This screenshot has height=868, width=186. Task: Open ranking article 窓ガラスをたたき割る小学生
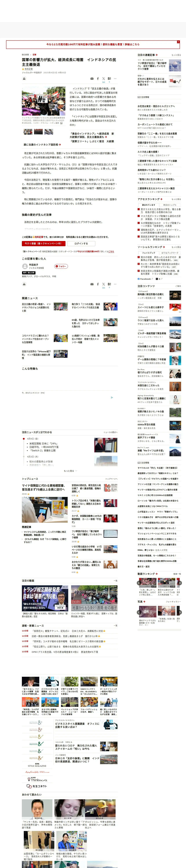(x=161, y=211)
